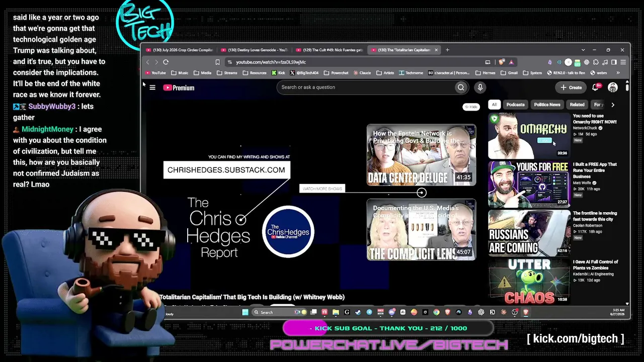
Task: Go back in browser history
Action: click(147, 62)
